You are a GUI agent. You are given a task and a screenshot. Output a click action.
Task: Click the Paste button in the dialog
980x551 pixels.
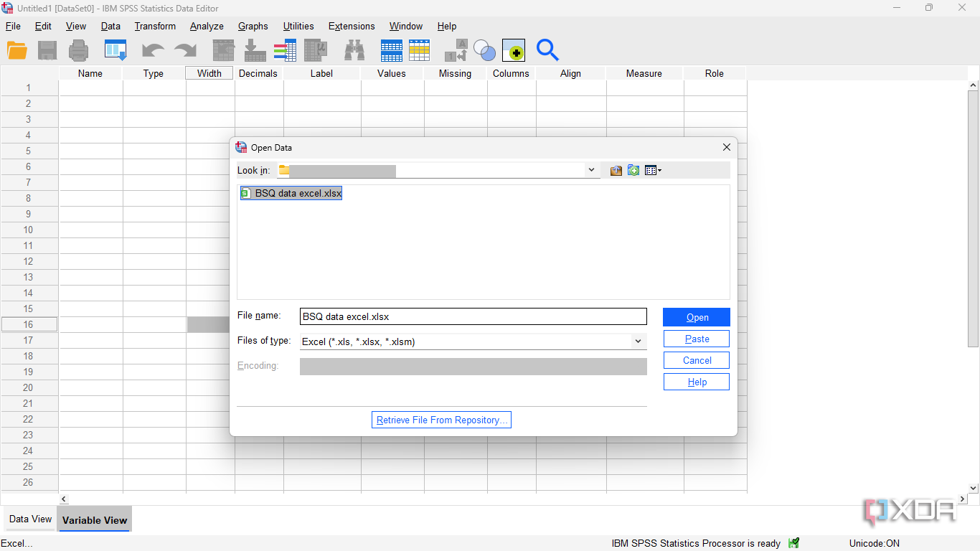[697, 339]
